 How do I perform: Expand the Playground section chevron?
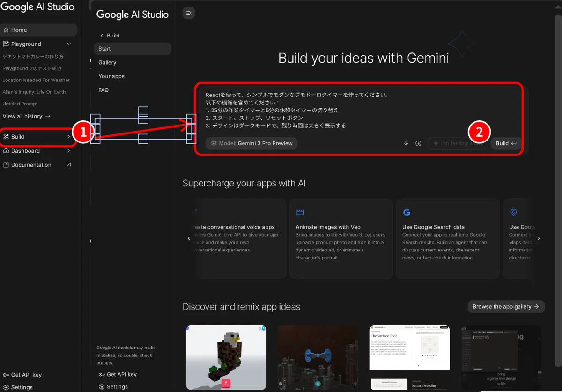tap(69, 44)
